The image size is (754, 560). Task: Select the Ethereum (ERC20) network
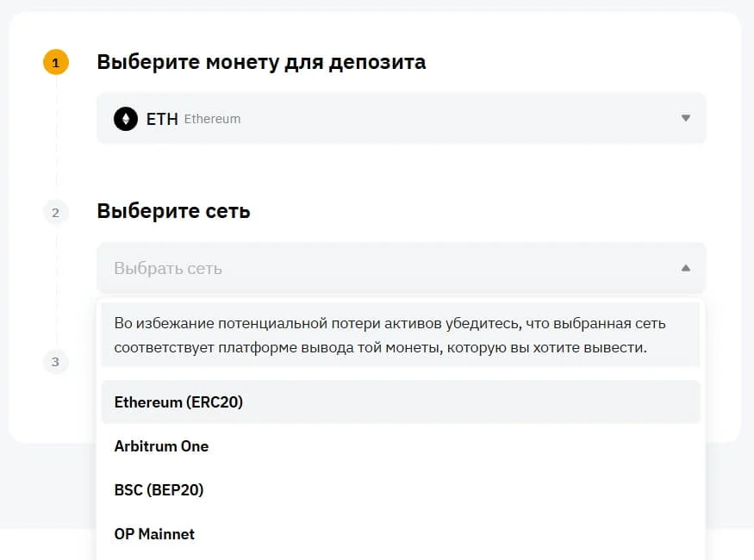[x=178, y=402]
